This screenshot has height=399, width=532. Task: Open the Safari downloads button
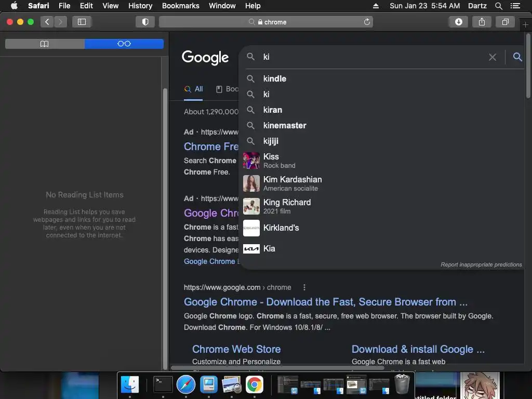(x=458, y=22)
